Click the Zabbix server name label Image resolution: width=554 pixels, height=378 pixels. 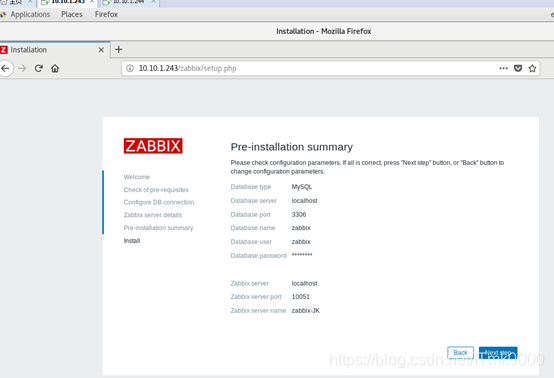[258, 311]
